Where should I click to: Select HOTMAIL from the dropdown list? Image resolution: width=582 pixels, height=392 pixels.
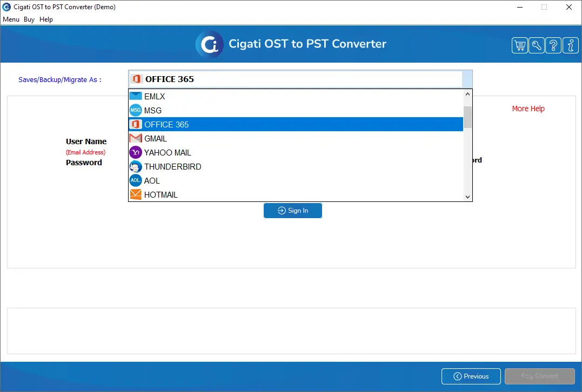click(x=296, y=194)
